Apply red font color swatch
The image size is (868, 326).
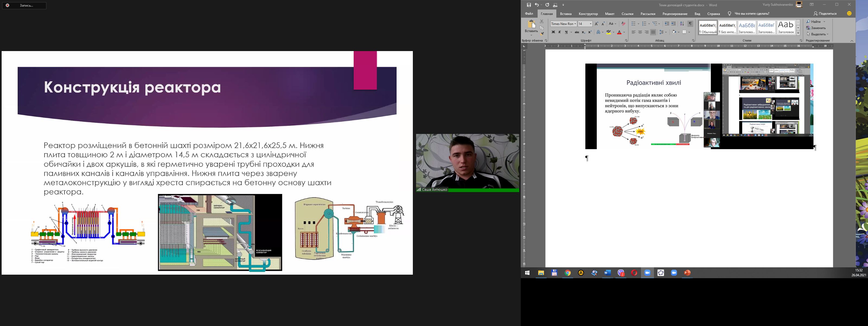[x=619, y=32]
